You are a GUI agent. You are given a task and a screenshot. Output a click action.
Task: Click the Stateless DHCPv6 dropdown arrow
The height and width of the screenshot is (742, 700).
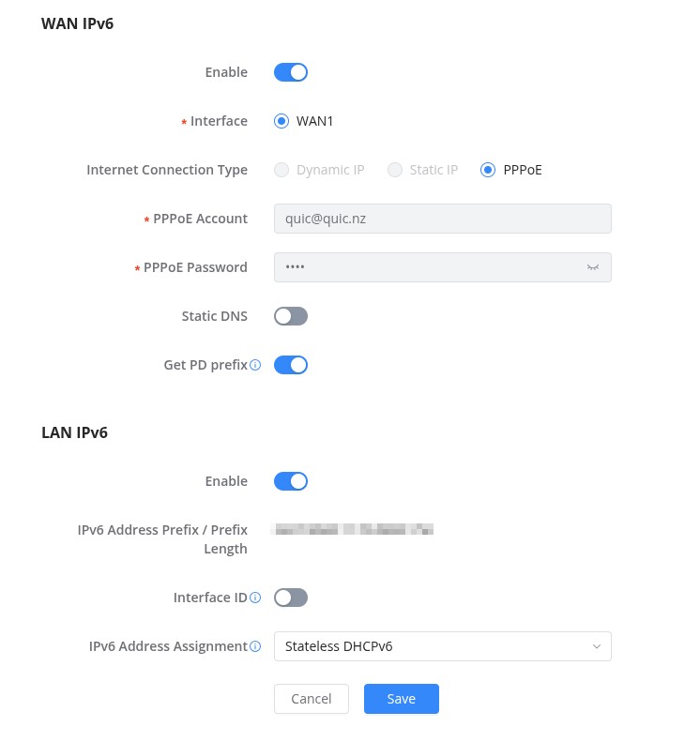[x=596, y=646]
